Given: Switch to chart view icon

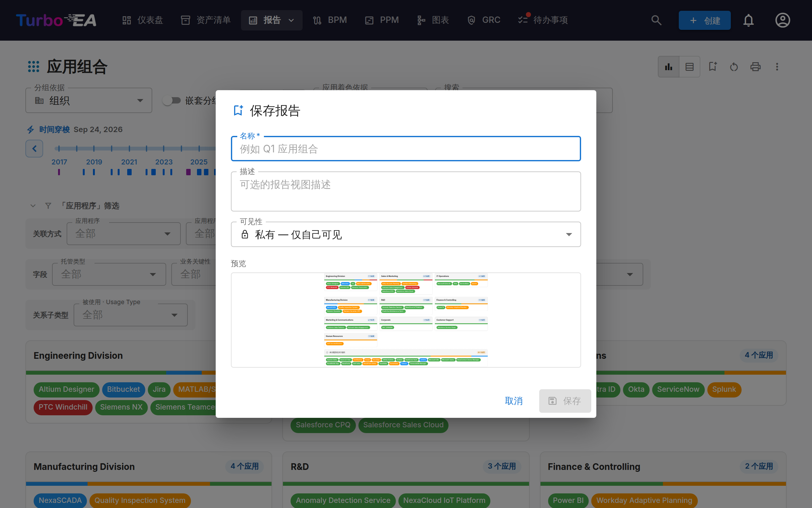Looking at the screenshot, I should pos(668,67).
